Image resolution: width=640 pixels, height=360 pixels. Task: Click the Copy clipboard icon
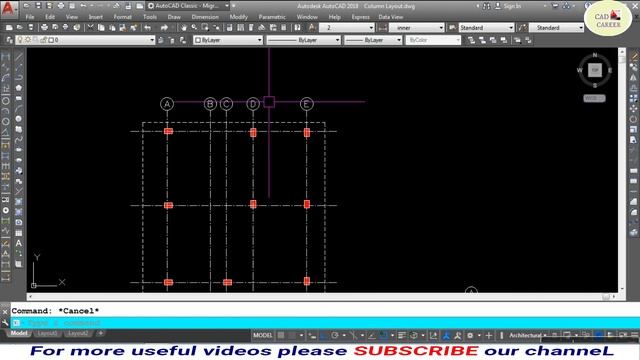tap(101, 28)
